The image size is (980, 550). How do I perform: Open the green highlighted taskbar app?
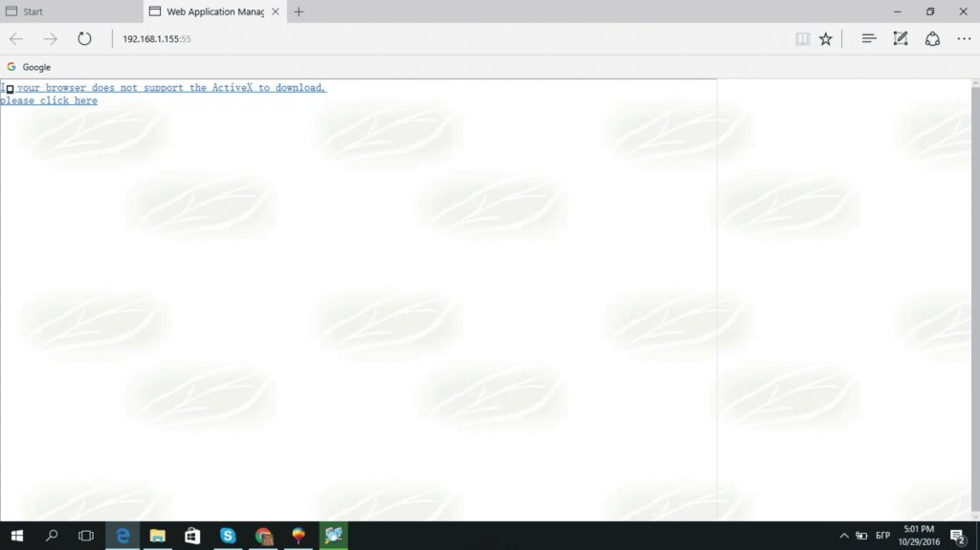tap(333, 536)
